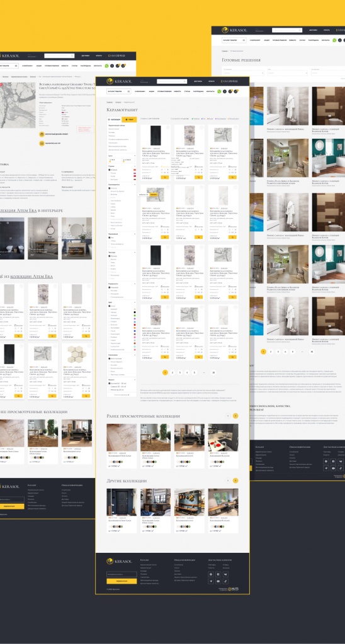The width and height of the screenshot is (345, 644).
Task: Click WhatsApp icon in left product page header
Action: coord(106,65)
